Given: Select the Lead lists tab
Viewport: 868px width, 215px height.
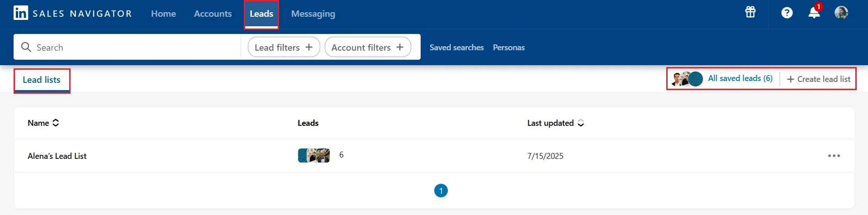Looking at the screenshot, I should point(42,80).
